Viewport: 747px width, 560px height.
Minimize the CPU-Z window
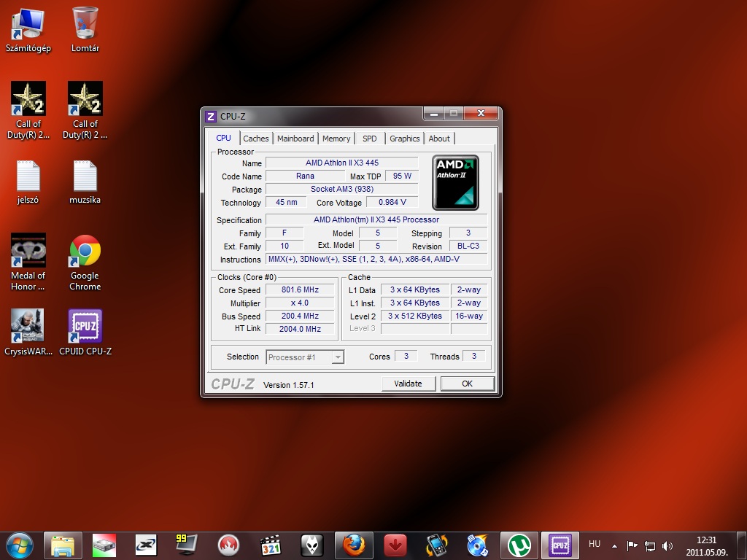tap(434, 114)
